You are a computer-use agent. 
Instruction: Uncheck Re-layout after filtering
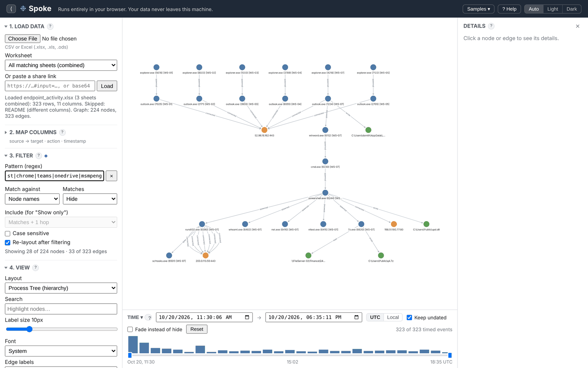[x=7, y=243]
